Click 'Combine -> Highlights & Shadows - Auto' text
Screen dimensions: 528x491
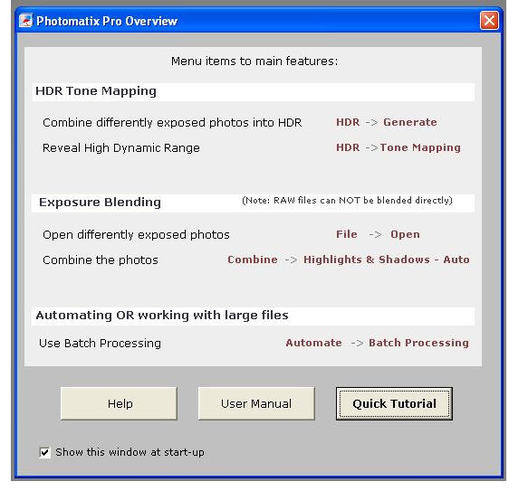point(349,259)
